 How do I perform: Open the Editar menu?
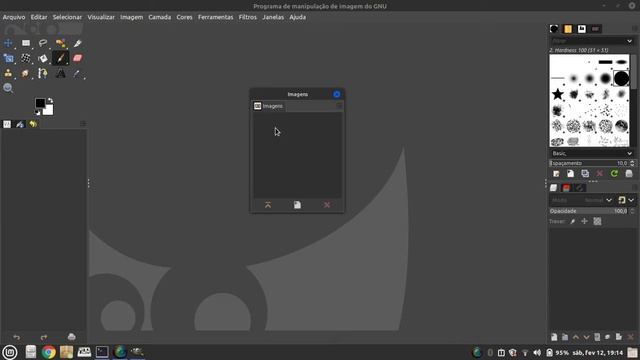tap(39, 17)
